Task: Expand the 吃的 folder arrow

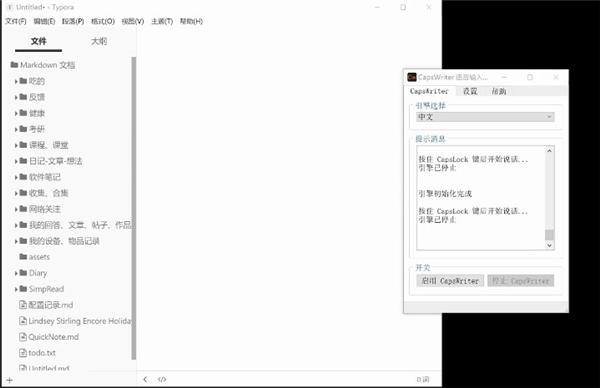Action: 16,81
